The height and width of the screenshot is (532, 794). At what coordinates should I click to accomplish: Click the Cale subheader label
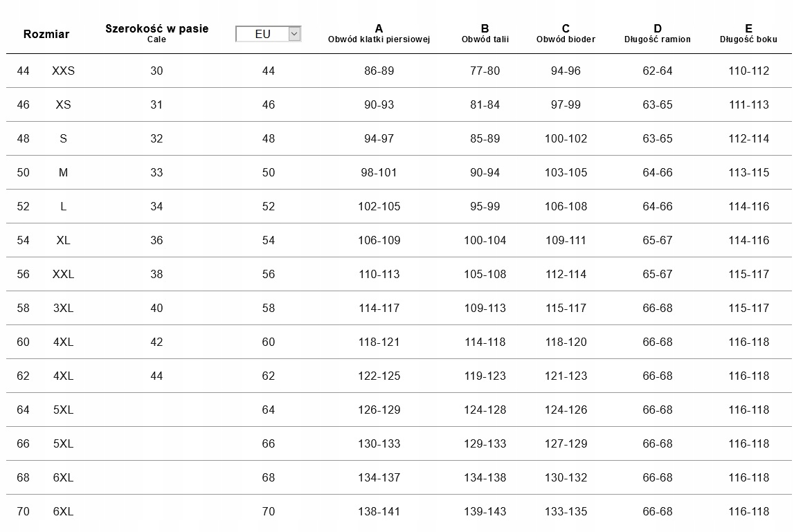pos(156,39)
